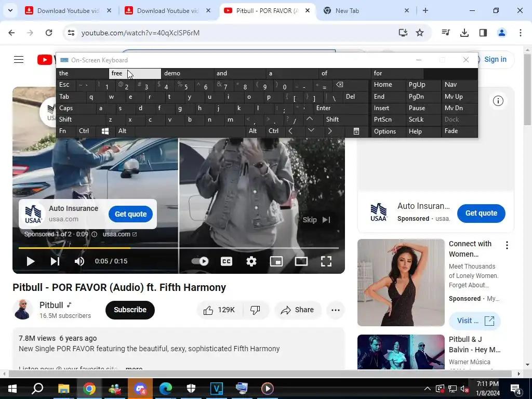Viewport: 532px width, 399px height.
Task: Toggle left Shift key on On-Screen Keyboard
Action: click(x=81, y=119)
